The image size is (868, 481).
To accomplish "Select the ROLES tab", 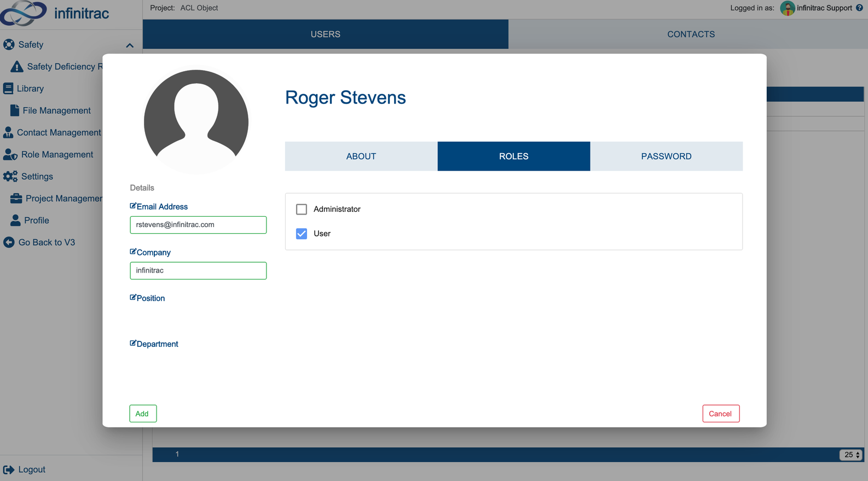I will [x=514, y=156].
